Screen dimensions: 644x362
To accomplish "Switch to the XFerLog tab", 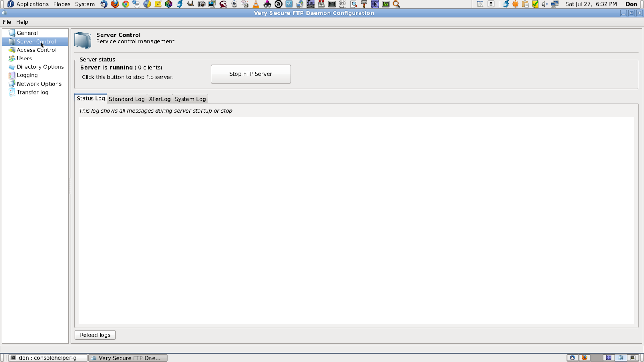I will tap(160, 99).
